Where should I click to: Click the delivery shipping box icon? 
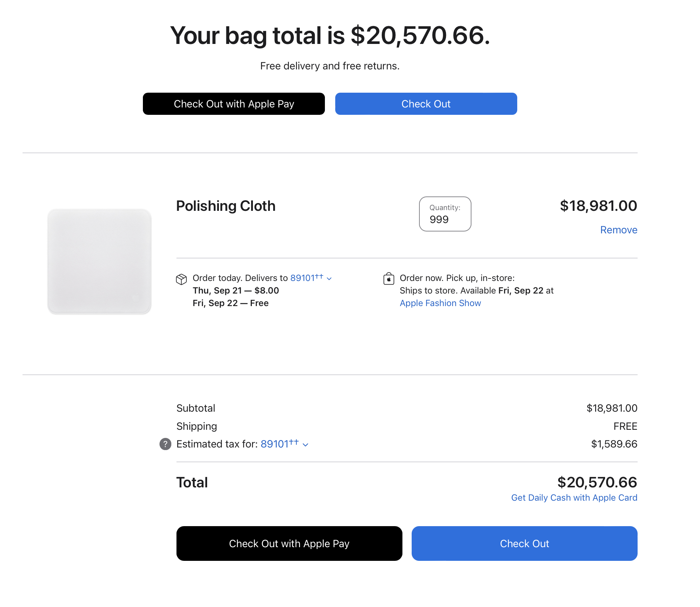tap(181, 279)
